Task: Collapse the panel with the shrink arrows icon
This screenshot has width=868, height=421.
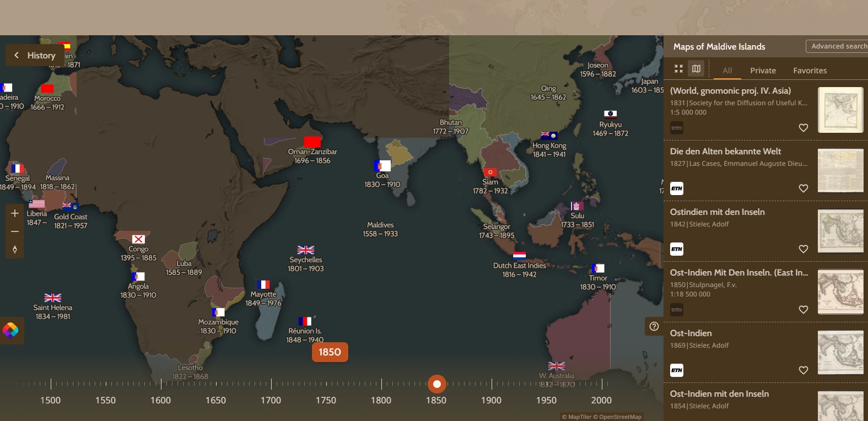Action: click(x=679, y=69)
